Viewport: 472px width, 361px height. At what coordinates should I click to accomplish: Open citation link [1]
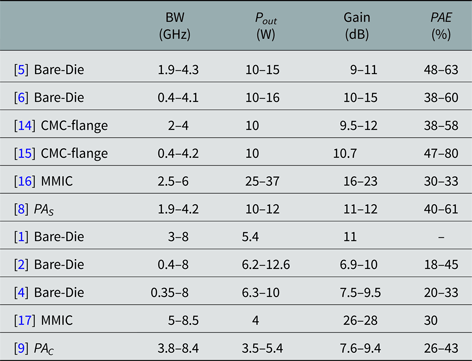tap(21, 237)
